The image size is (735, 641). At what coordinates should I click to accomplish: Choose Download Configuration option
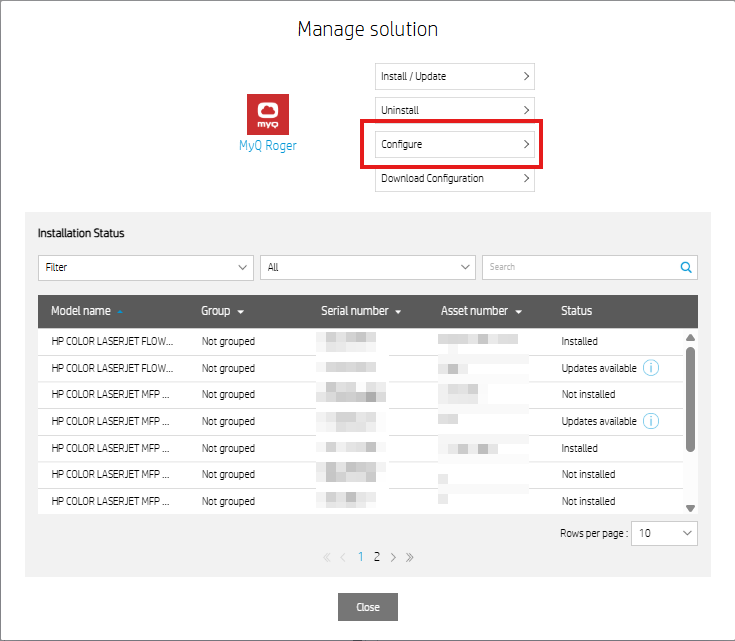(x=454, y=178)
